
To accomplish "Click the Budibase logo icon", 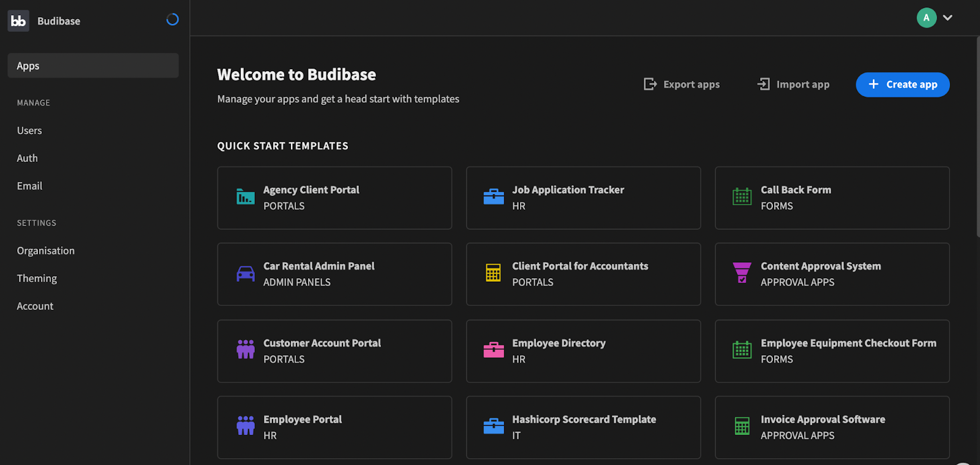I will [18, 21].
